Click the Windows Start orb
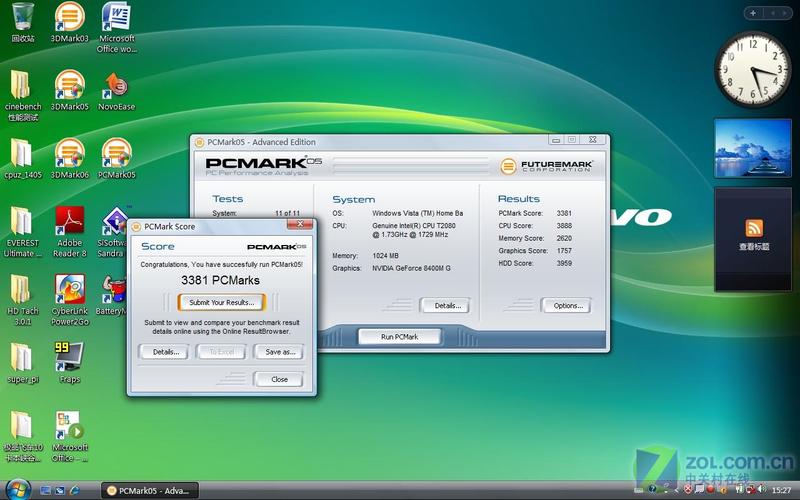The width and height of the screenshot is (800, 500). click(19, 490)
